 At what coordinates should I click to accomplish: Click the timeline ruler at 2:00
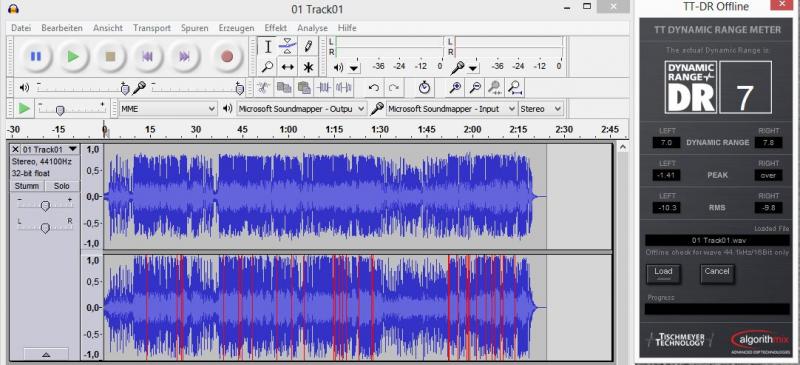pyautogui.click(x=472, y=130)
